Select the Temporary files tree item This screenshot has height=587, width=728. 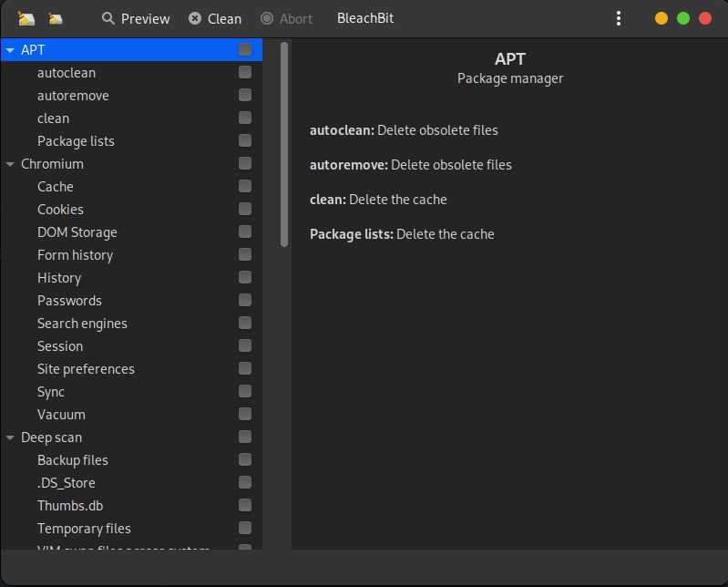pyautogui.click(x=84, y=529)
